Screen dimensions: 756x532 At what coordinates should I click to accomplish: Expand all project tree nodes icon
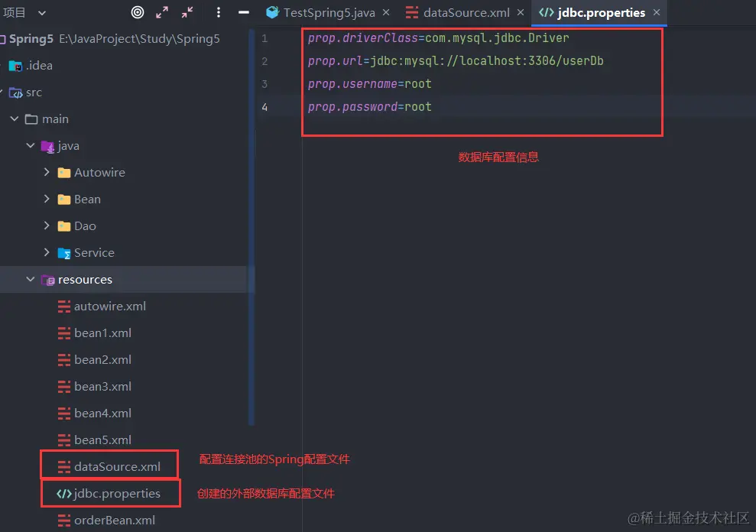coord(162,12)
